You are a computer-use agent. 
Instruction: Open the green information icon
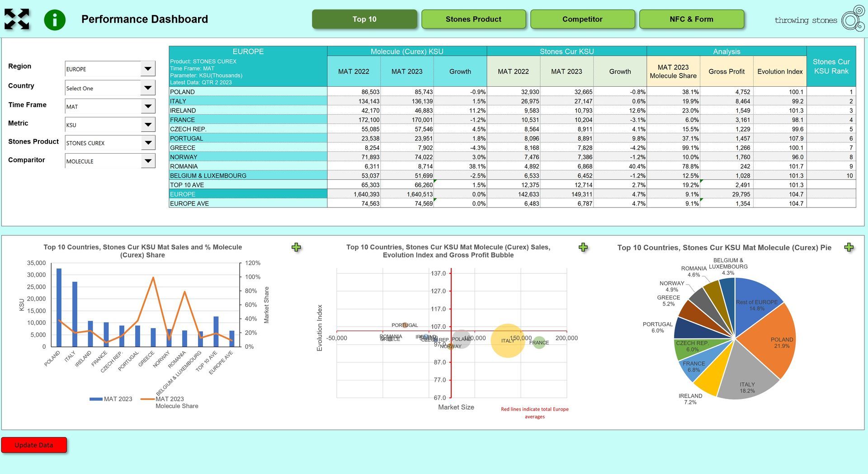coord(55,20)
